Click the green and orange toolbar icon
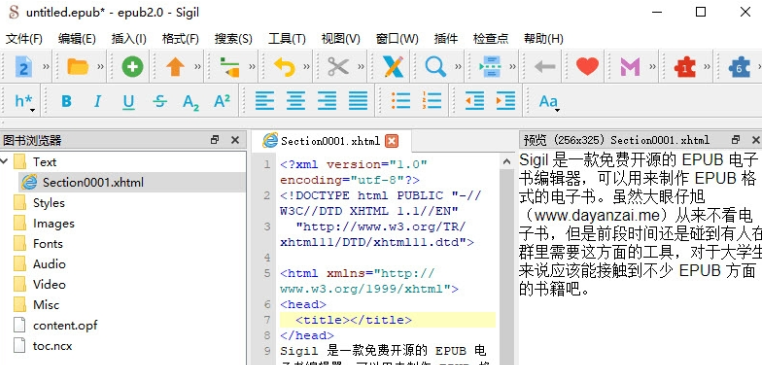The image size is (769, 365). [230, 66]
